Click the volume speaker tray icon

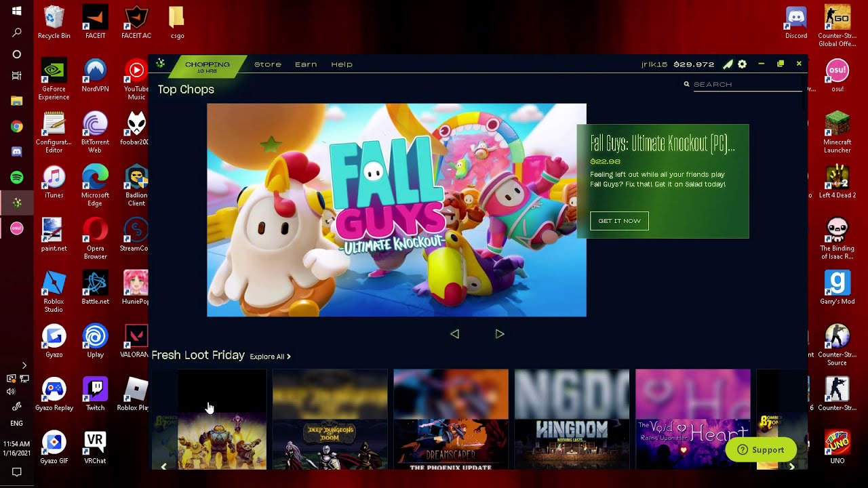pos(11,392)
